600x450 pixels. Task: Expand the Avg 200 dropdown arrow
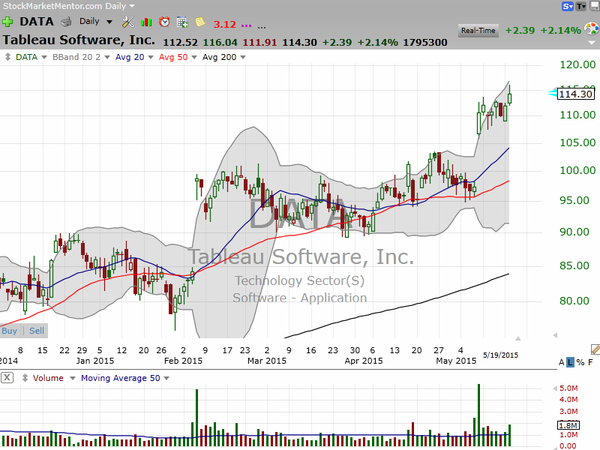pos(243,57)
